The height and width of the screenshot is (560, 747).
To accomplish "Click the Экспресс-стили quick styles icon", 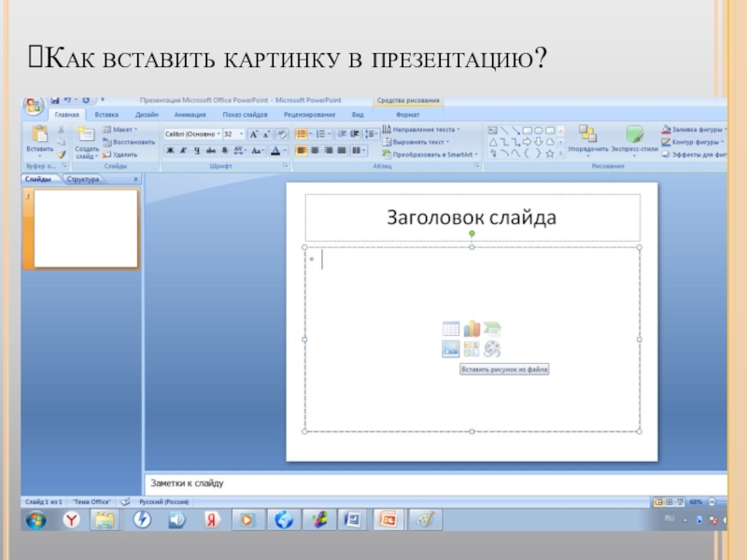I will coord(635,136).
